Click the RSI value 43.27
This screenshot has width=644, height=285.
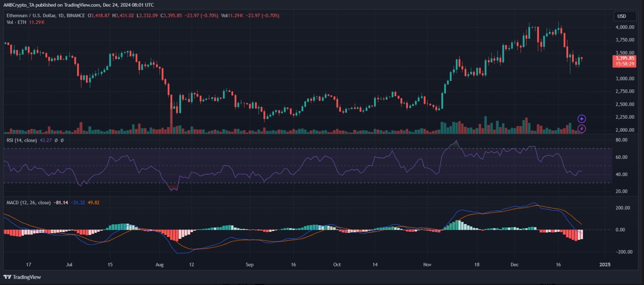(x=46, y=140)
